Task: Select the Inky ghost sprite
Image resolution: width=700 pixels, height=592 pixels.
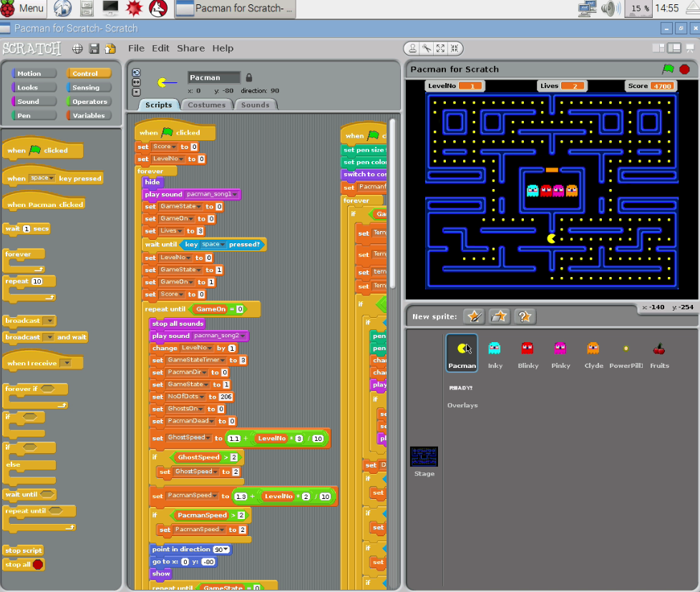Action: [x=495, y=355]
